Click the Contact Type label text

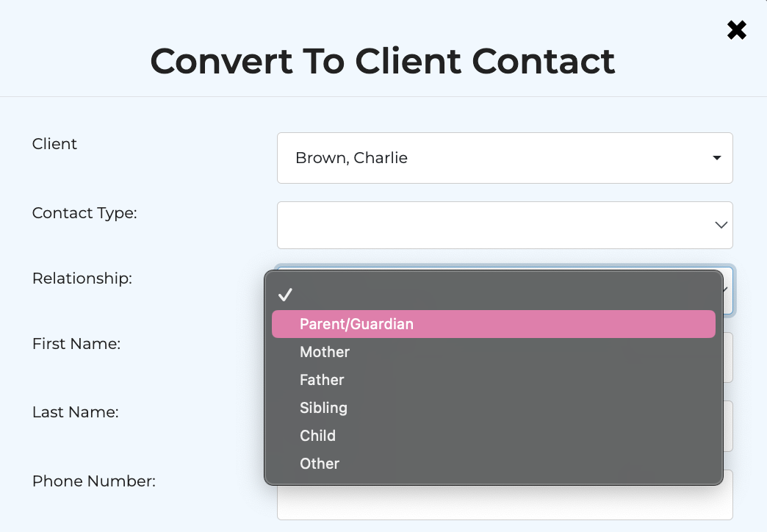[84, 213]
